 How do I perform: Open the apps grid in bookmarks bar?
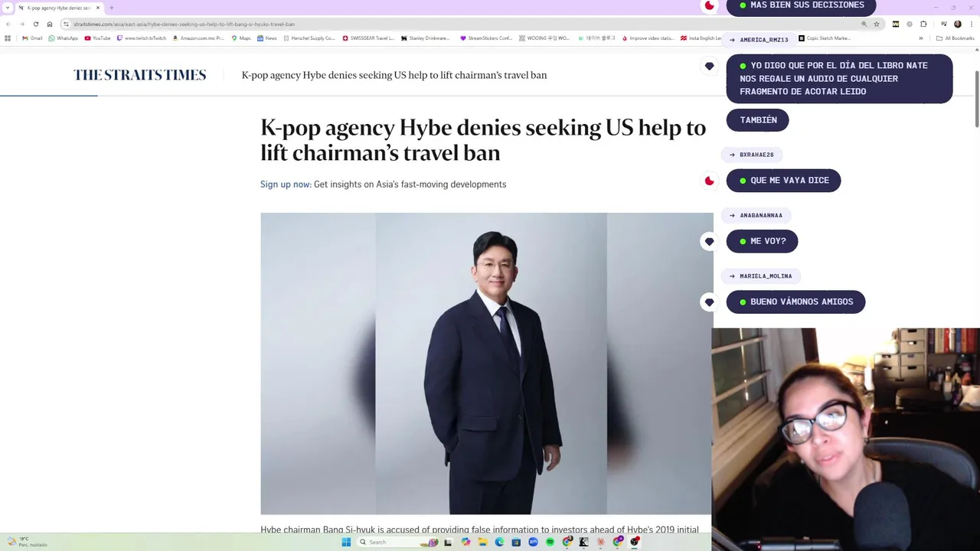[8, 38]
